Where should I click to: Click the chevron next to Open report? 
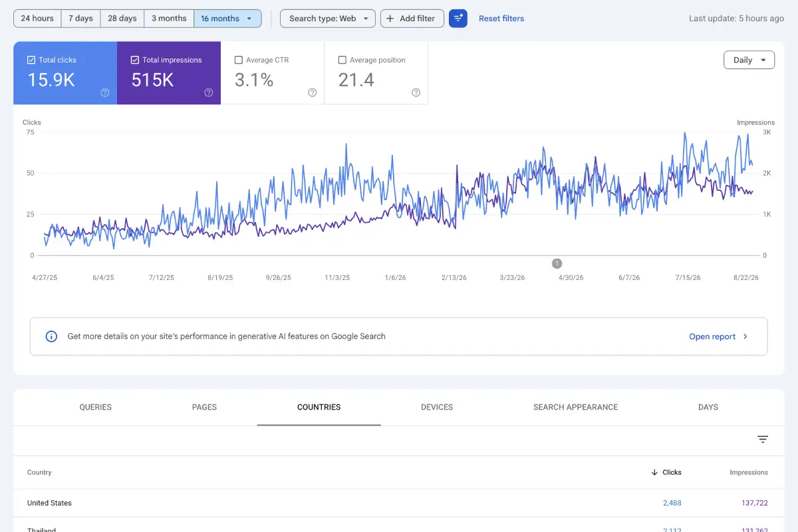pyautogui.click(x=745, y=336)
